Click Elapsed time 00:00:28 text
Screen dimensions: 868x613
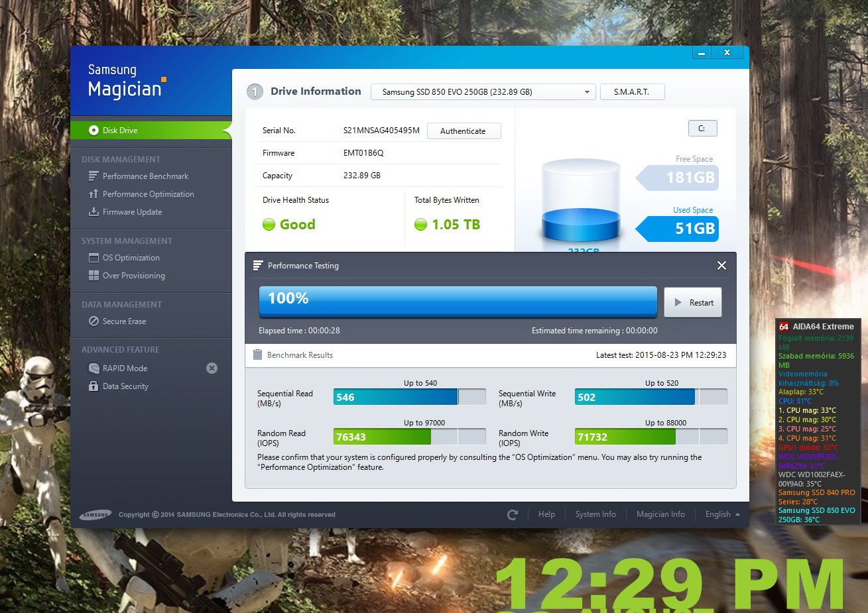(299, 331)
